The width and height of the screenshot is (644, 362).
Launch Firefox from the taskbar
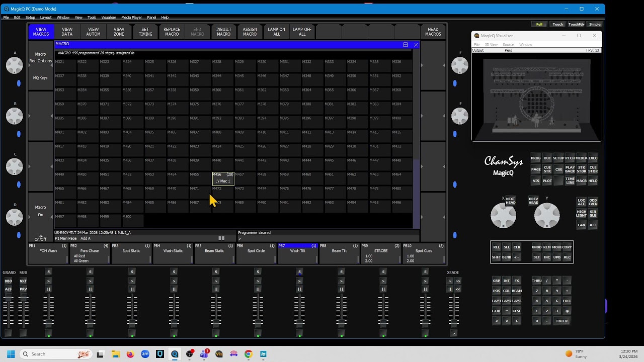coord(130,354)
